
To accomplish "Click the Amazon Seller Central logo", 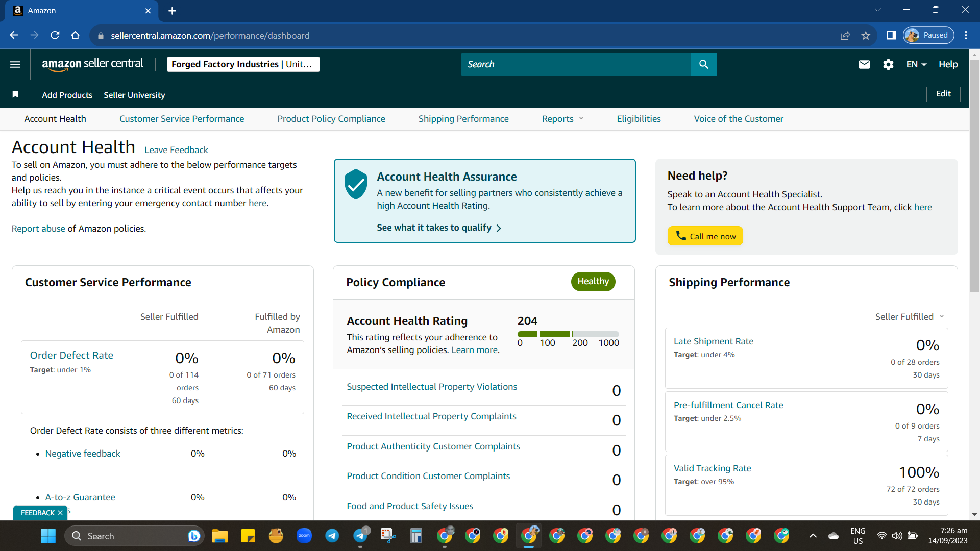I will tap(92, 64).
